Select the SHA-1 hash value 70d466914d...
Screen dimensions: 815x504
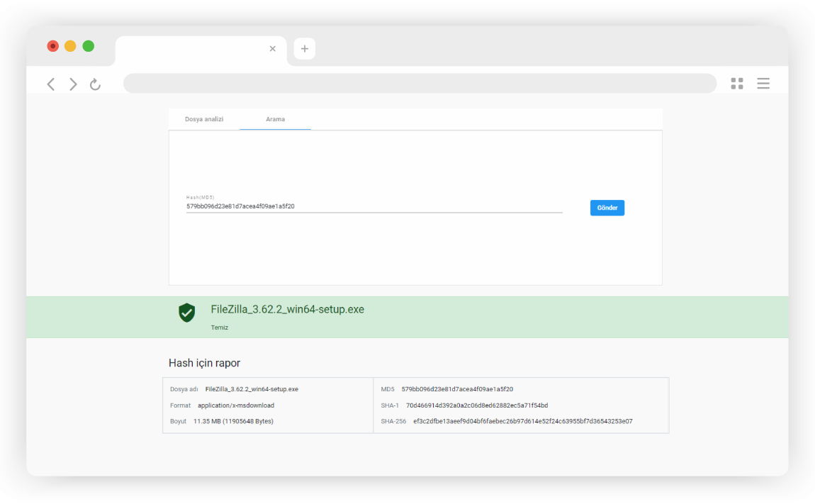click(x=477, y=405)
